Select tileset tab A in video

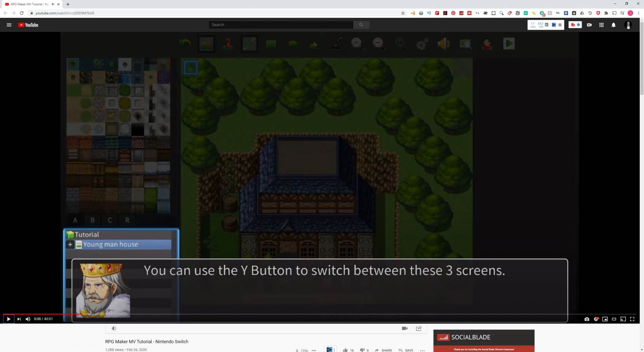tap(75, 220)
